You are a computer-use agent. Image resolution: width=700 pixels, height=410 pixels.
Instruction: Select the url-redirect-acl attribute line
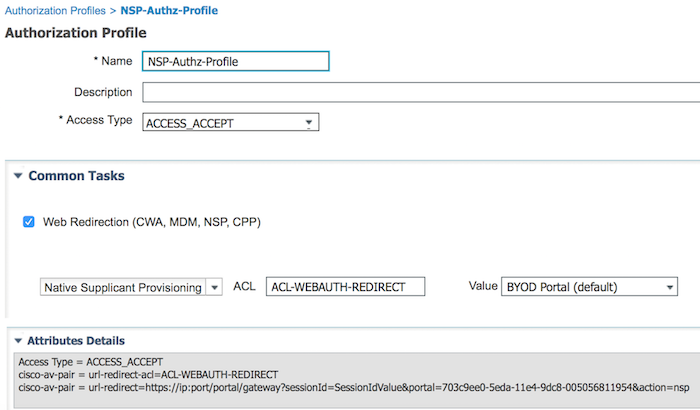click(x=148, y=375)
